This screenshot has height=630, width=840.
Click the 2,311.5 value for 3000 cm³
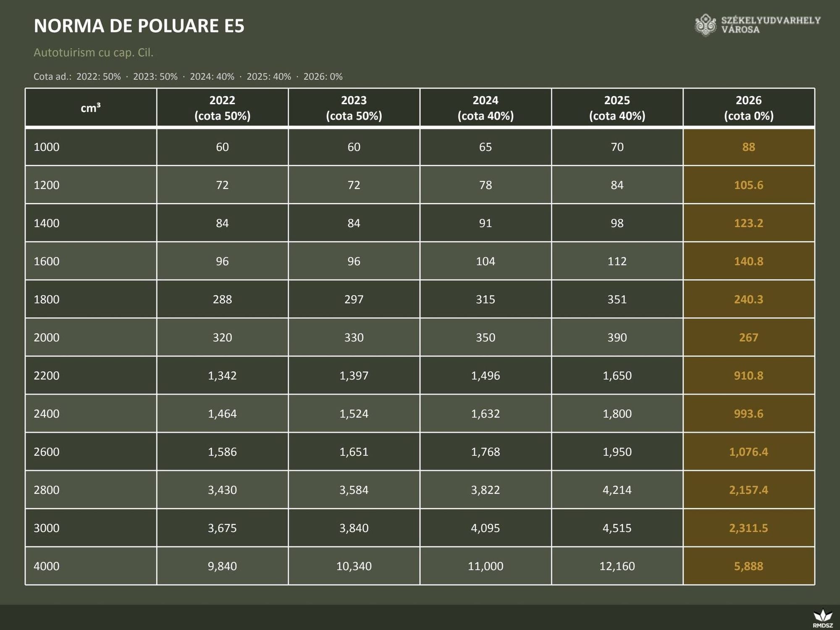[748, 528]
